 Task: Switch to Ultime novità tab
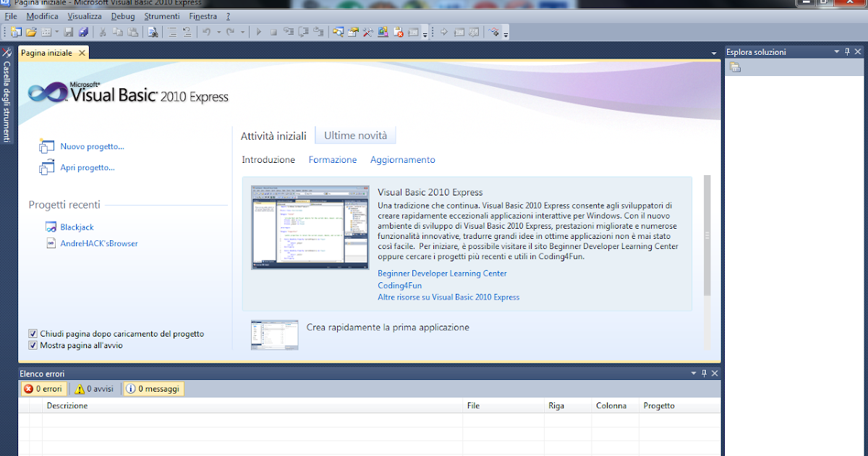click(356, 135)
